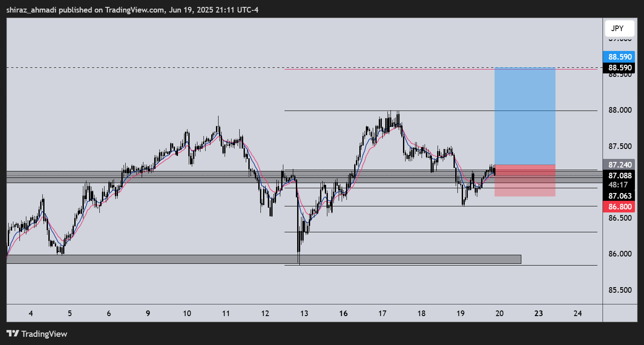Click date label 16 on time axis
Screen dimensions: 644x345
[343, 313]
